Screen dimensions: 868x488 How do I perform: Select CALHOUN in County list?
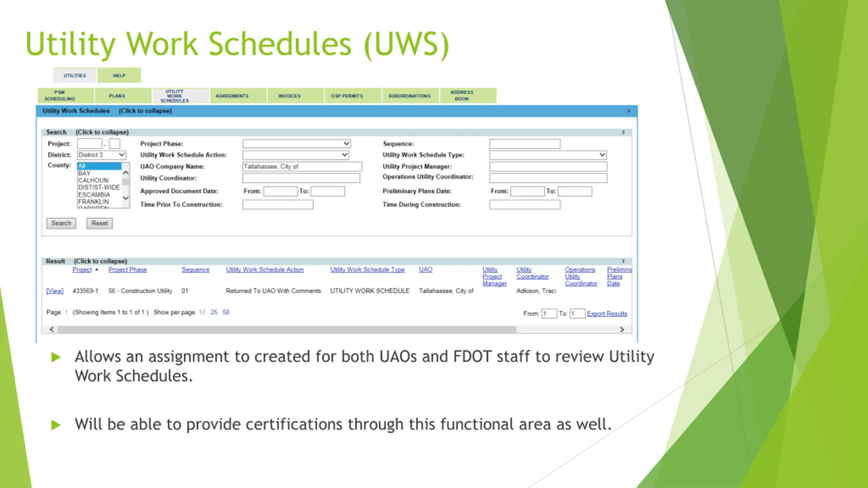pyautogui.click(x=99, y=180)
